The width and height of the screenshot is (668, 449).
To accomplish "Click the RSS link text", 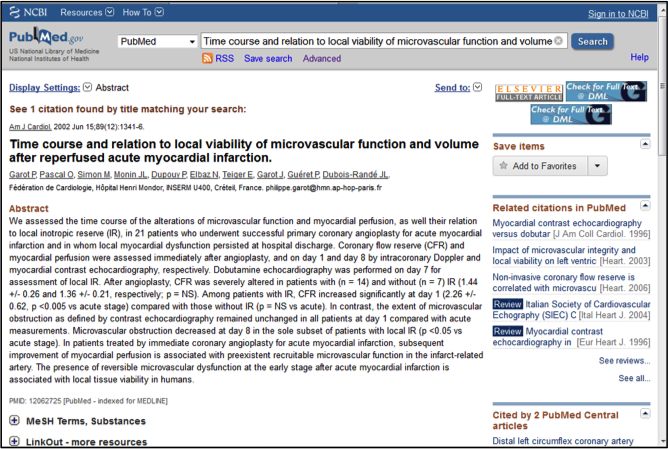I will click(225, 58).
